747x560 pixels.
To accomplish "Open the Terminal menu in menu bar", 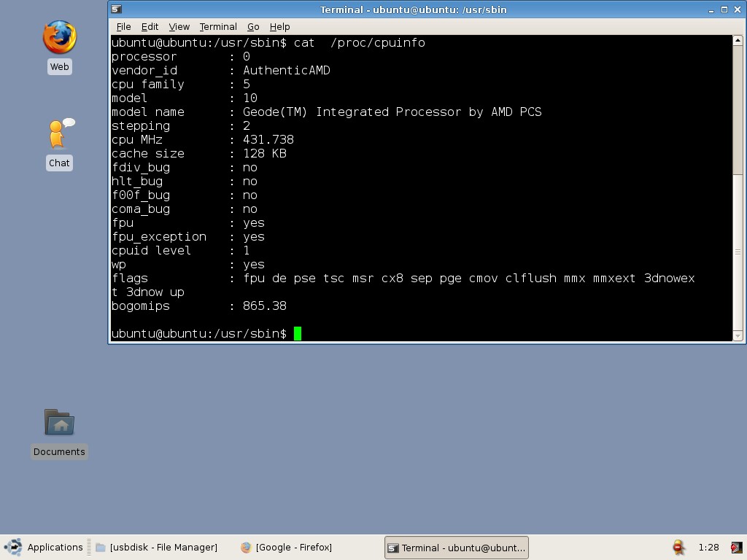I will (x=218, y=26).
